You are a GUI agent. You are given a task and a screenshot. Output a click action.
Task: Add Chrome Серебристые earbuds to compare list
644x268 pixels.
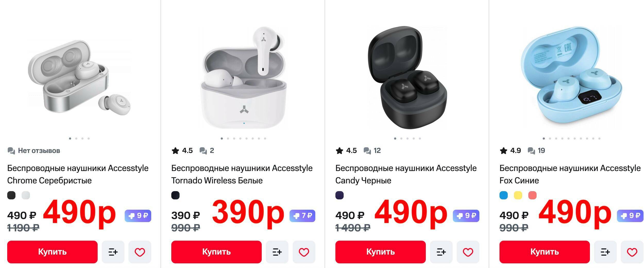click(x=113, y=252)
